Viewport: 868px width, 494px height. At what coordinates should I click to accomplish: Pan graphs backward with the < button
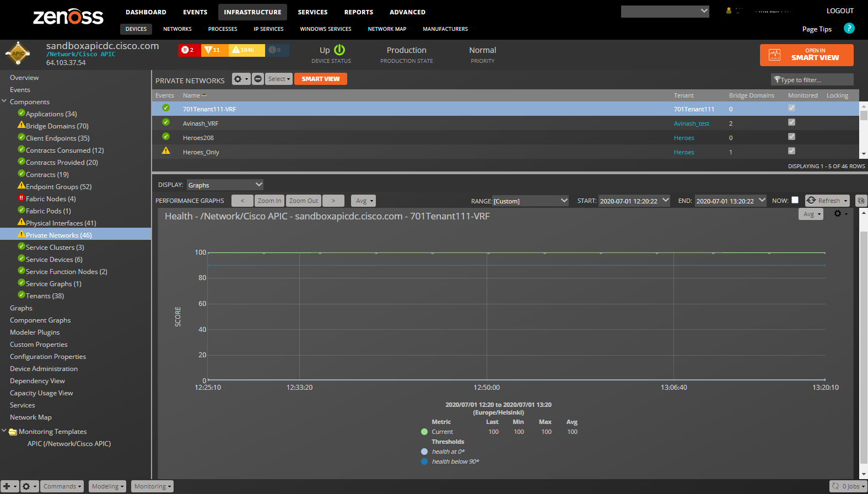(242, 201)
